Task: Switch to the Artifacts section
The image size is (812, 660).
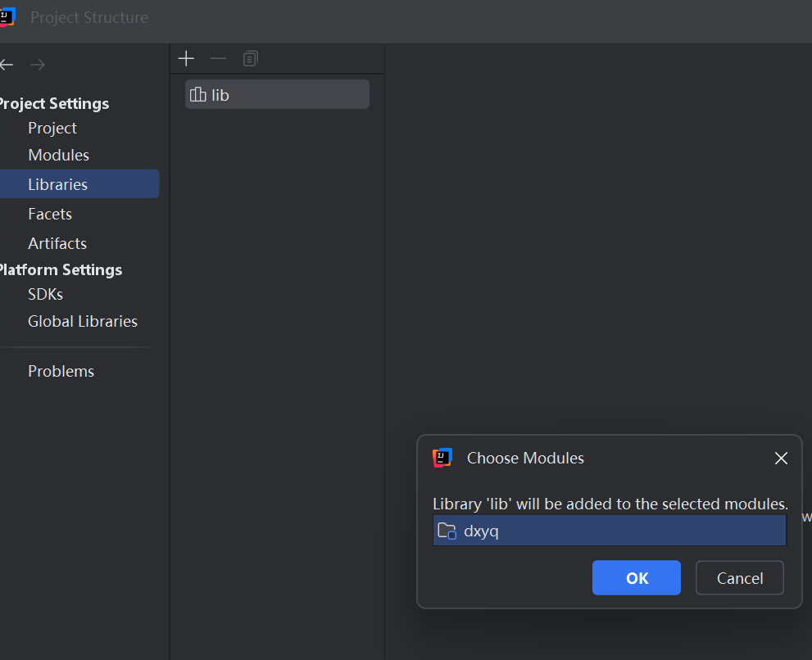Action: pyautogui.click(x=57, y=243)
